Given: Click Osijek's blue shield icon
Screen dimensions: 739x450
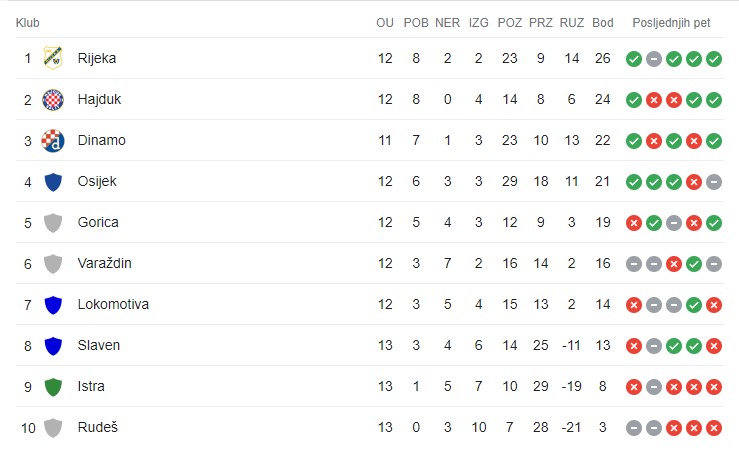Looking at the screenshot, I should pos(53,182).
